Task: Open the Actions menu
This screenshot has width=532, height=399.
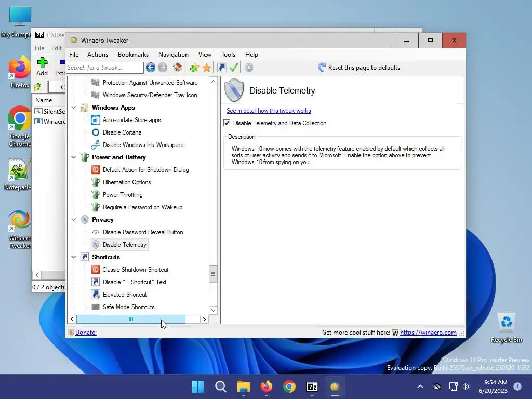Action: tap(98, 54)
